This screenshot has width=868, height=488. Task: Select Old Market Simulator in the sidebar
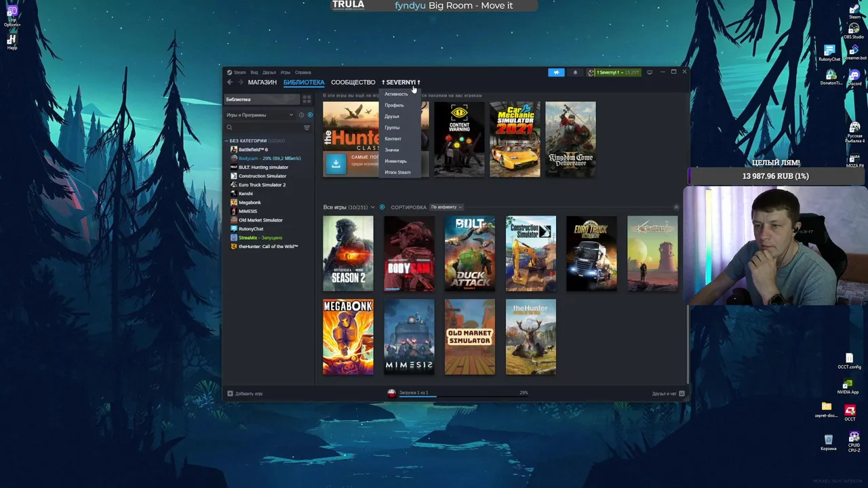pos(260,220)
